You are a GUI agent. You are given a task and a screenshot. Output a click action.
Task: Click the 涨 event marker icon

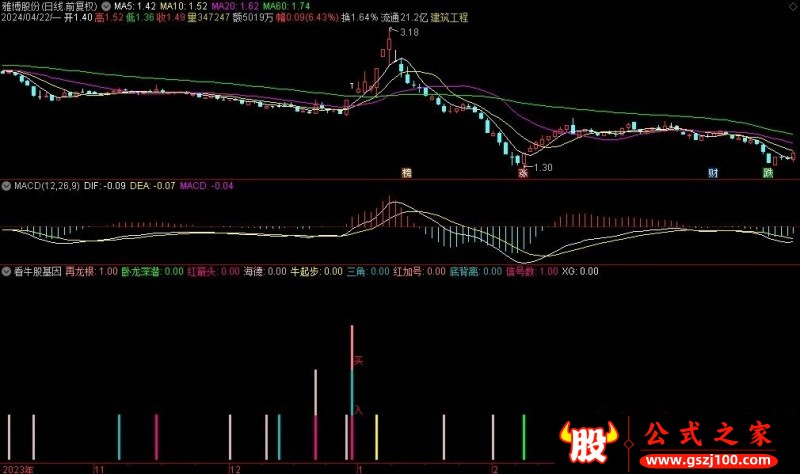[x=522, y=172]
